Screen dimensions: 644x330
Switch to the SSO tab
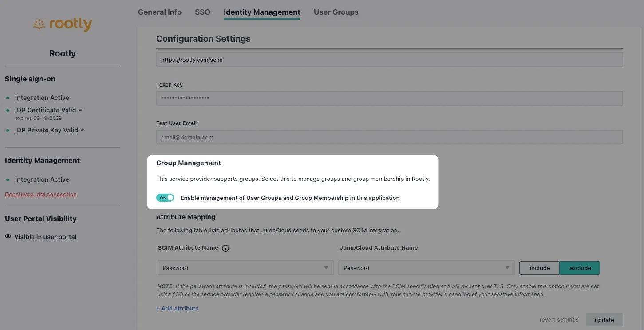[202, 12]
